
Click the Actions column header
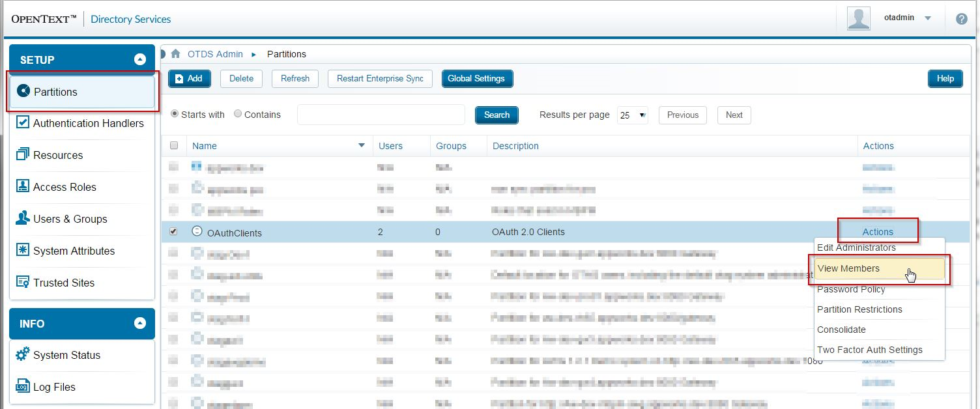878,146
